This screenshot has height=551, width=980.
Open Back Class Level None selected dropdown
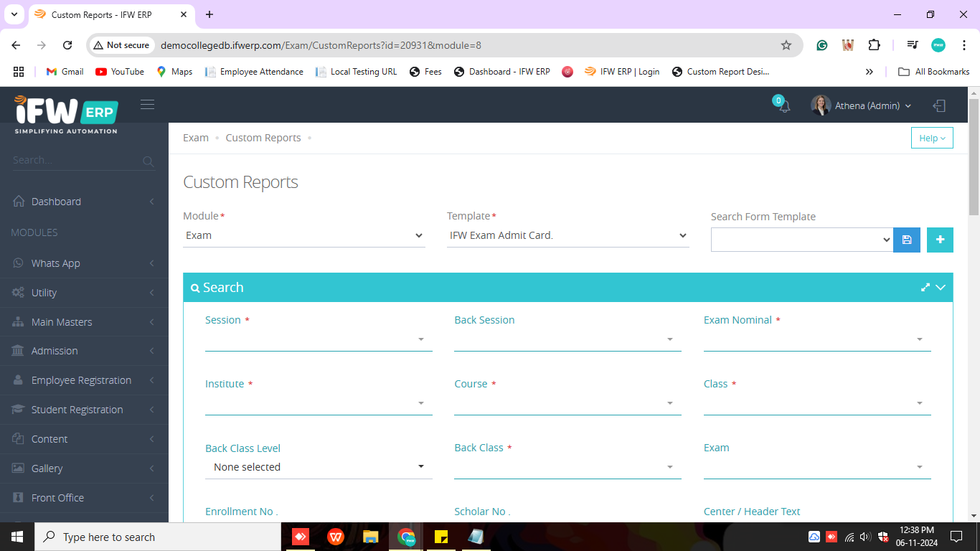coord(319,467)
